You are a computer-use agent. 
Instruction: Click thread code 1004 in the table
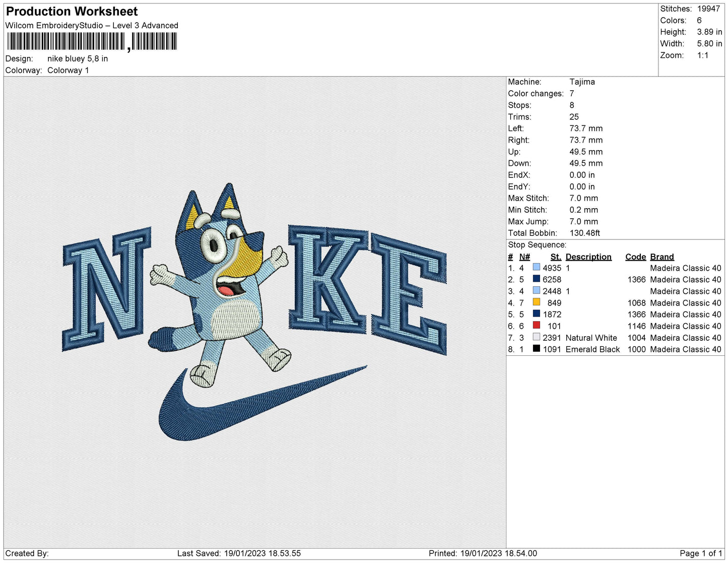636,338
